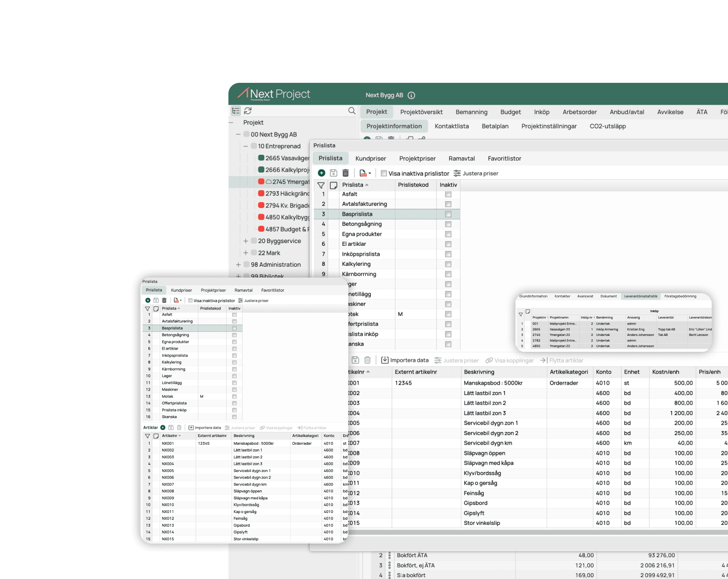Open the Betalplan sub-tab
728x579 pixels.
(x=495, y=126)
